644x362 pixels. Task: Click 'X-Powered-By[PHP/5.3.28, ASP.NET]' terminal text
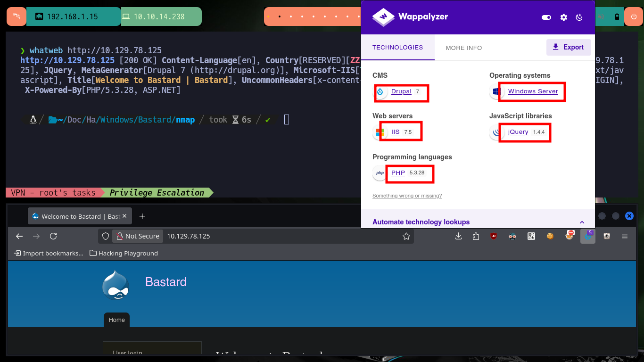[x=103, y=90]
